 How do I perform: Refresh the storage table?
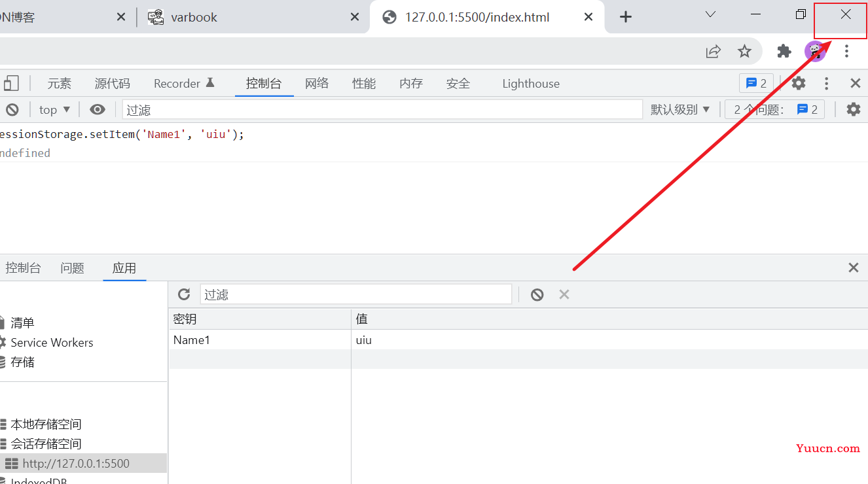pos(184,294)
